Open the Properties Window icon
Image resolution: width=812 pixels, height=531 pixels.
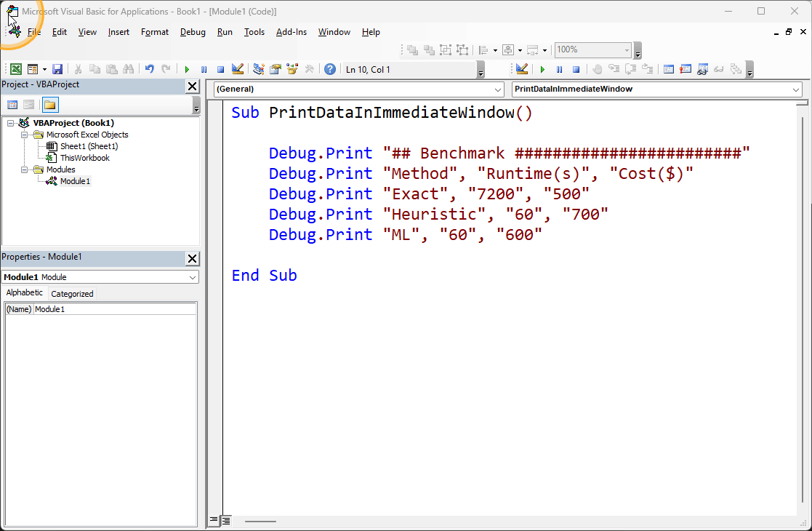tap(276, 69)
